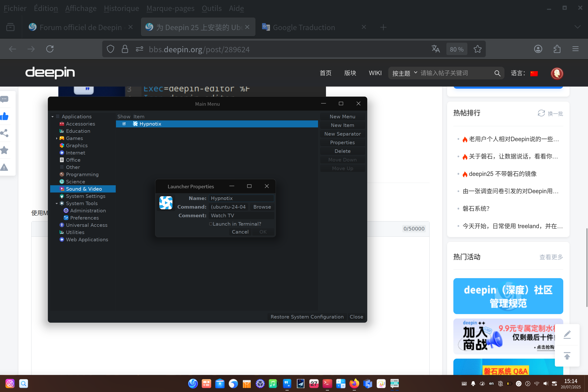Open Firefox translate page icon in address bar
The width and height of the screenshot is (588, 392).
435,49
